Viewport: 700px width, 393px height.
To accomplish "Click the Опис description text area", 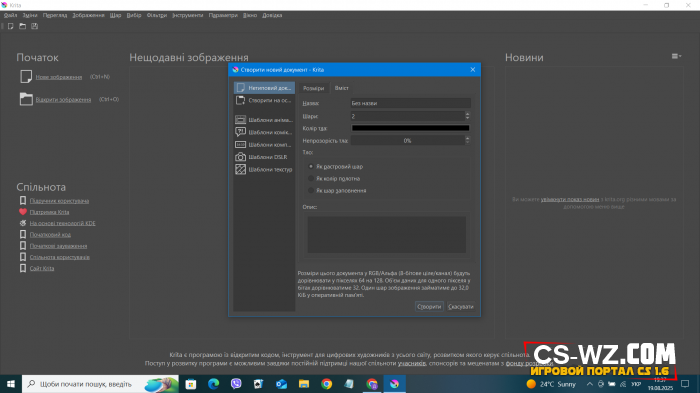I will tap(387, 235).
